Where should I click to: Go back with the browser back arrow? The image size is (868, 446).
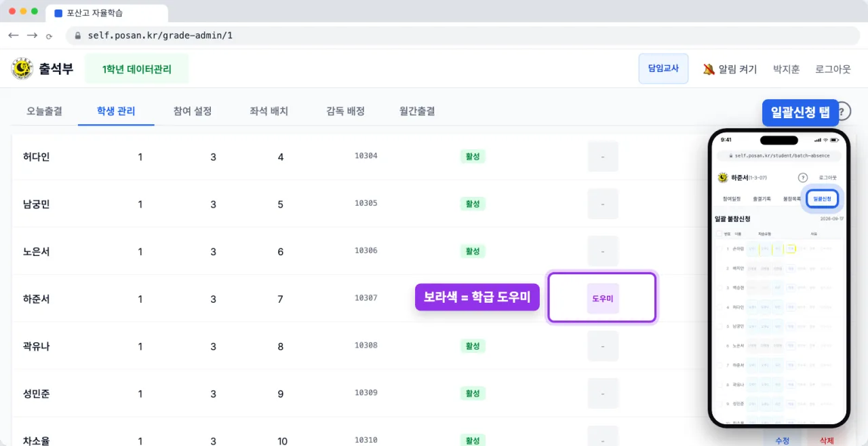(x=14, y=35)
